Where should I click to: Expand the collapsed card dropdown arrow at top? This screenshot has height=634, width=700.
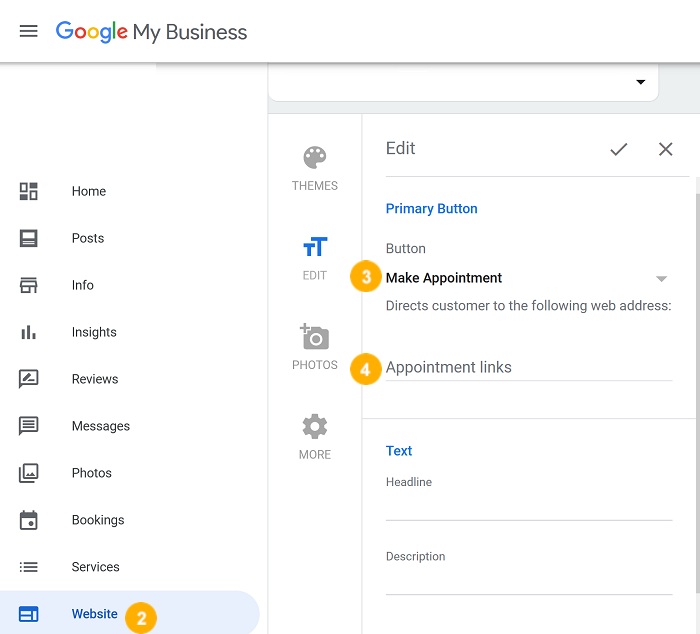coord(641,82)
